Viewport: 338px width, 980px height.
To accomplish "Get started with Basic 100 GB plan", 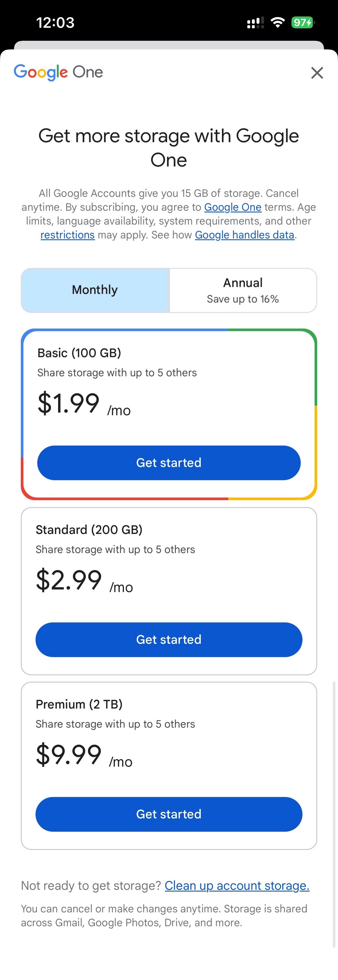I will tap(169, 463).
